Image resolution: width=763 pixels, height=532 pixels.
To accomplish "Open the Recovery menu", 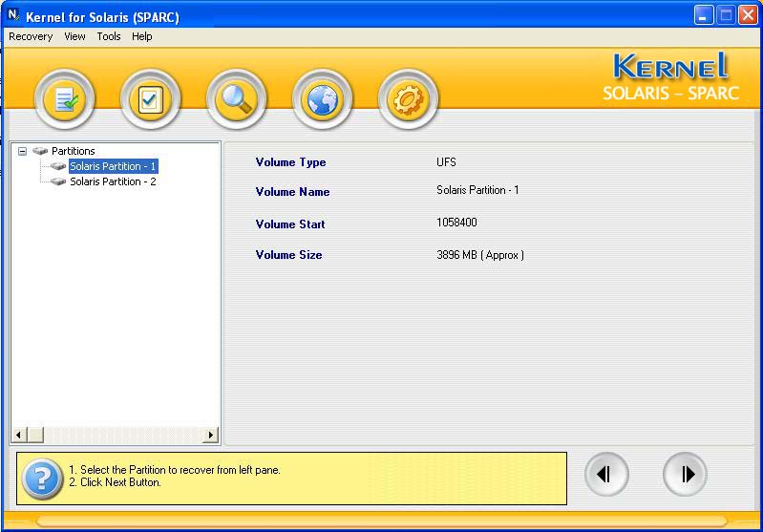I will click(31, 36).
